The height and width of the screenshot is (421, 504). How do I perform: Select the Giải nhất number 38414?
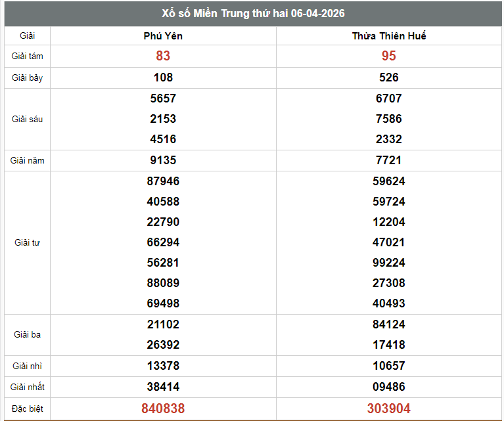pyautogui.click(x=163, y=387)
